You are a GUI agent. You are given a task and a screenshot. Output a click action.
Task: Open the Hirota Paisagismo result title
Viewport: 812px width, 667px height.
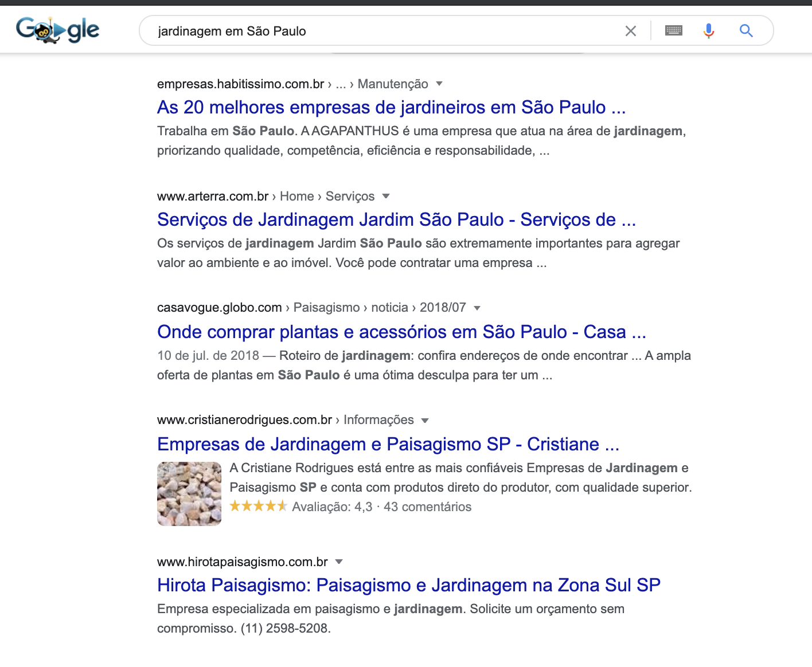click(x=408, y=585)
